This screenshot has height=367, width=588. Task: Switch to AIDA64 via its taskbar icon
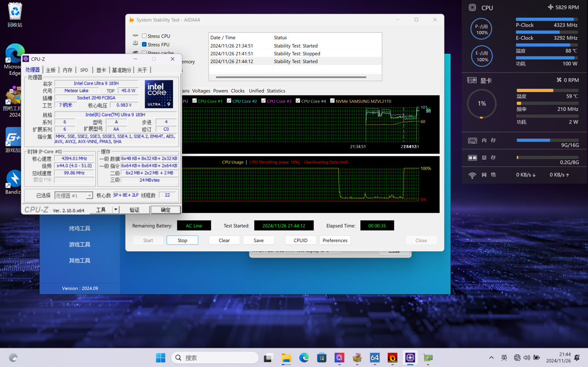point(375,358)
